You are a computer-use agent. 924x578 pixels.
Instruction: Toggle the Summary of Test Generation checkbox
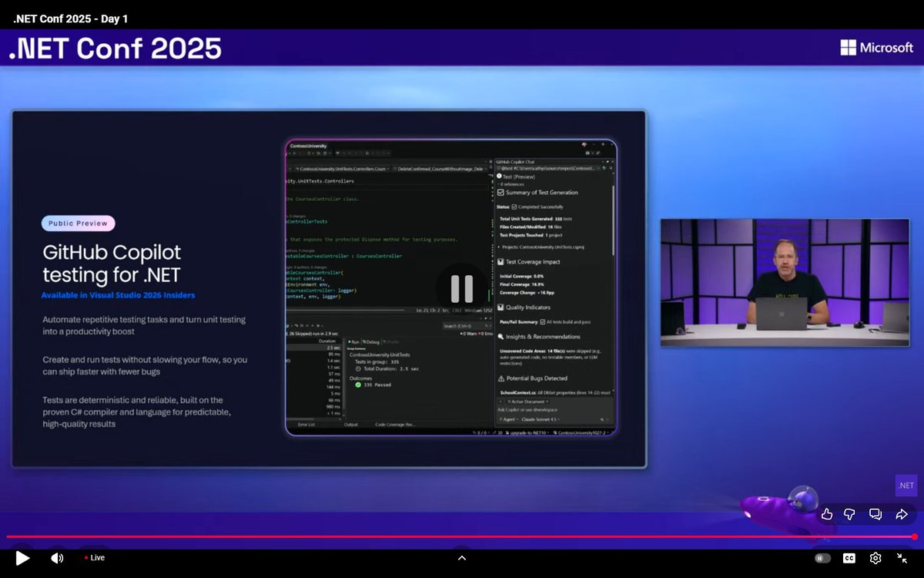500,193
